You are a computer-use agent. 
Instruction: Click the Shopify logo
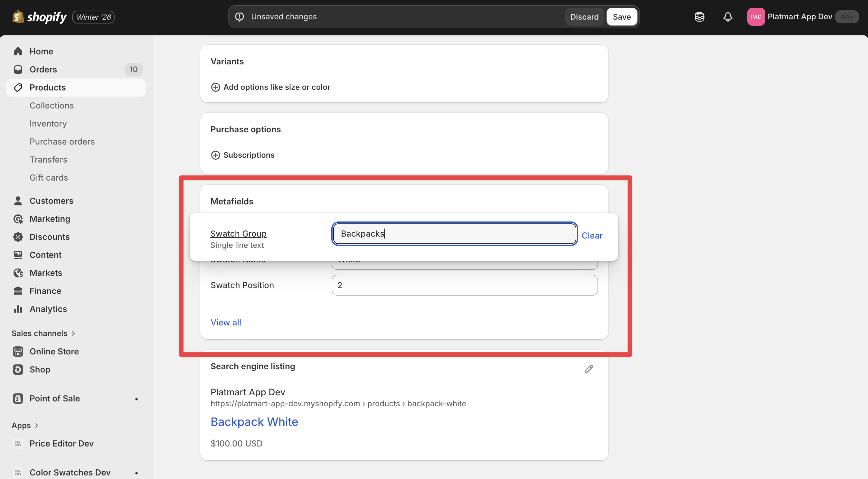pos(39,17)
